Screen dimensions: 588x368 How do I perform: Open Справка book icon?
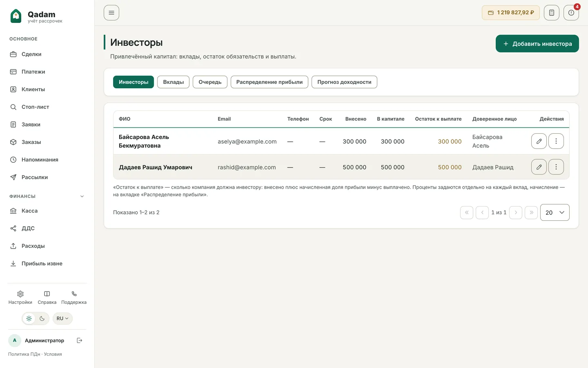(x=47, y=297)
